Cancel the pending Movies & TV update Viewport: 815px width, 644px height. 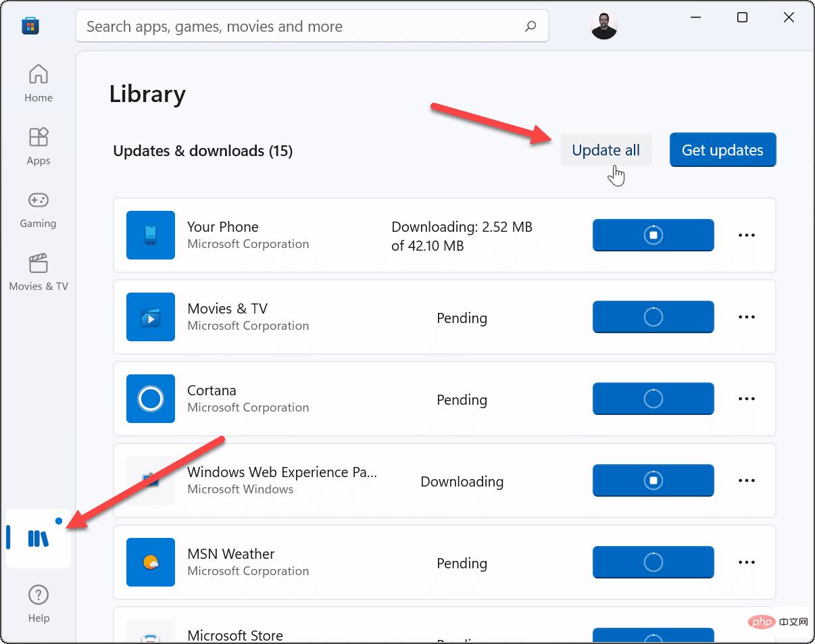(x=653, y=317)
